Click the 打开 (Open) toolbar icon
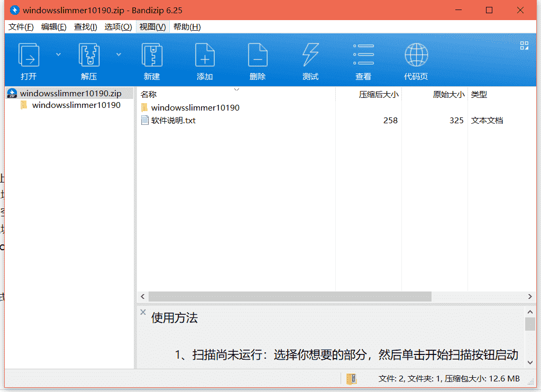 click(x=29, y=55)
